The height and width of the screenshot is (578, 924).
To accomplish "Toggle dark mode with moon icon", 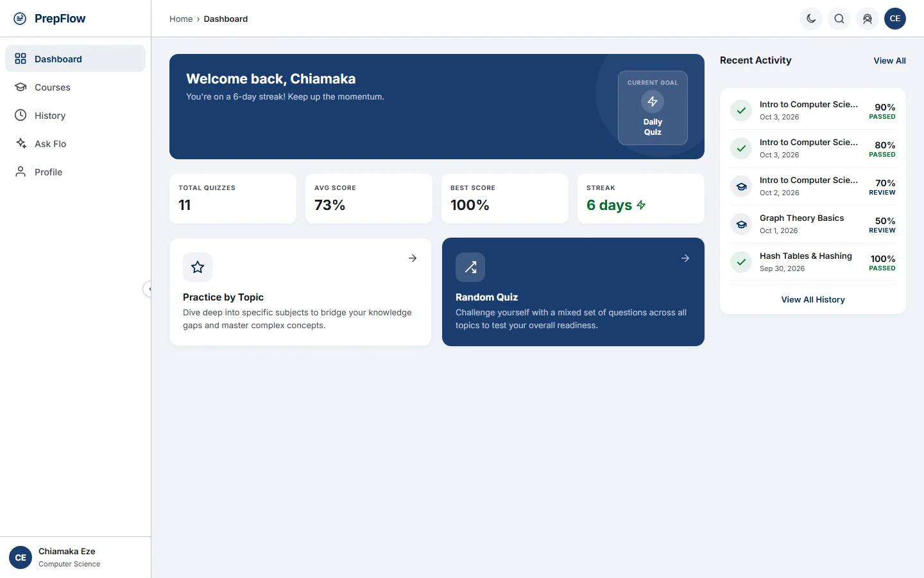I will pos(811,19).
